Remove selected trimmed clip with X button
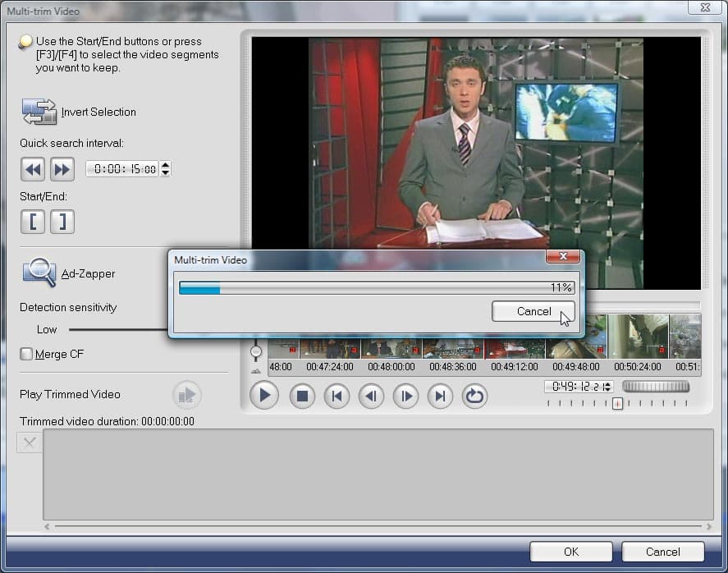This screenshot has height=573, width=728. [x=30, y=442]
